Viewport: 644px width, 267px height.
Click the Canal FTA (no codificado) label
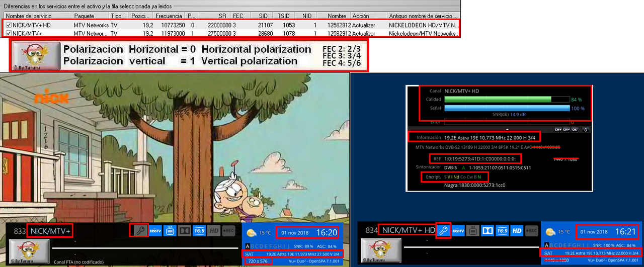[x=78, y=262]
